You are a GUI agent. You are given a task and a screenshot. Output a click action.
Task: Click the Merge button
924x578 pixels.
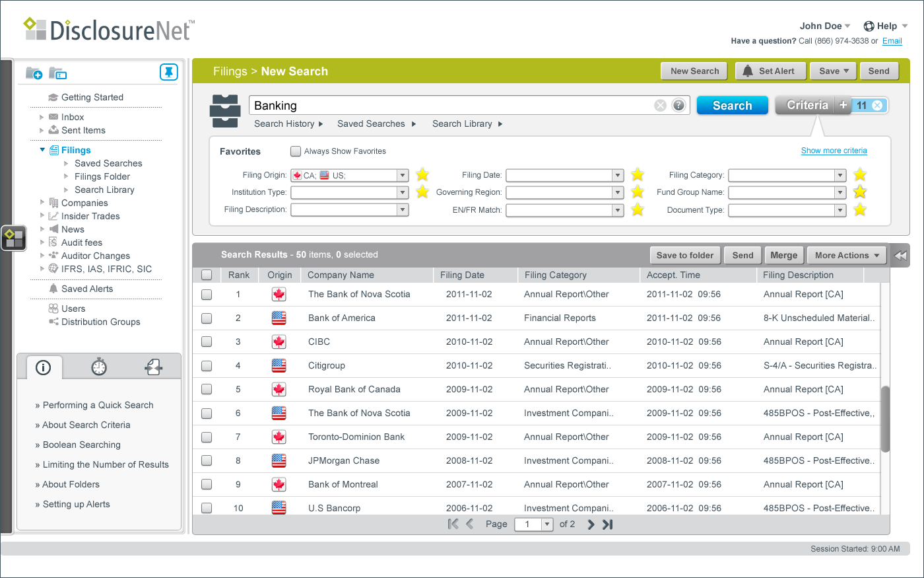coord(784,256)
